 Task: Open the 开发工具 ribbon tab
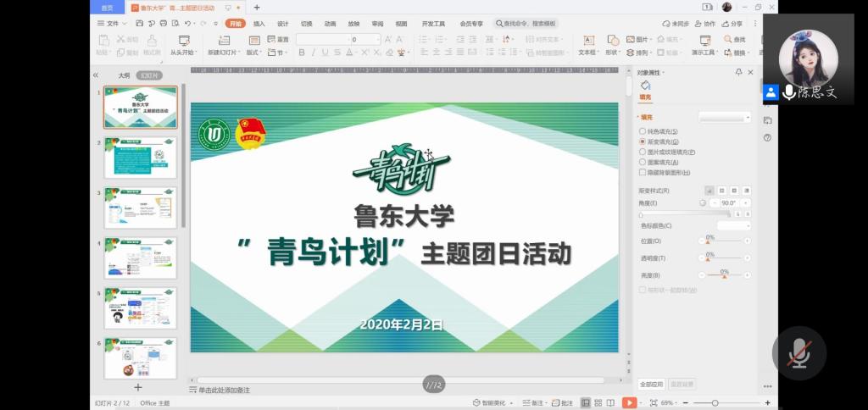coord(433,24)
